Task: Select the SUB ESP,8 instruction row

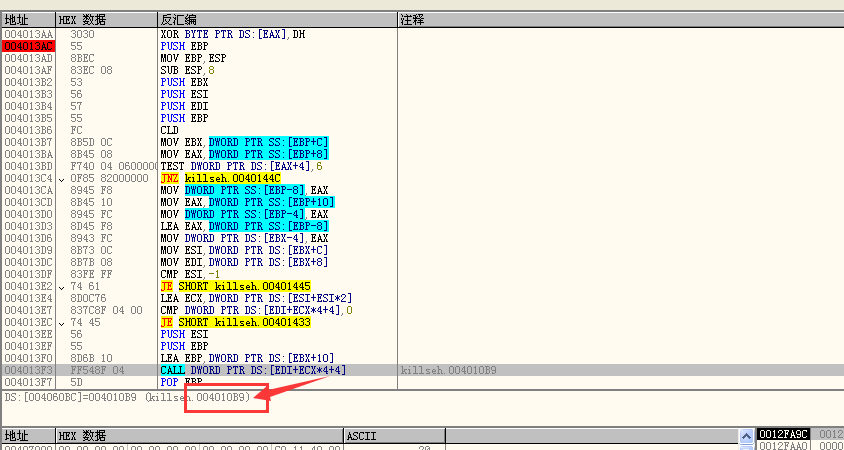Action: tap(187, 70)
